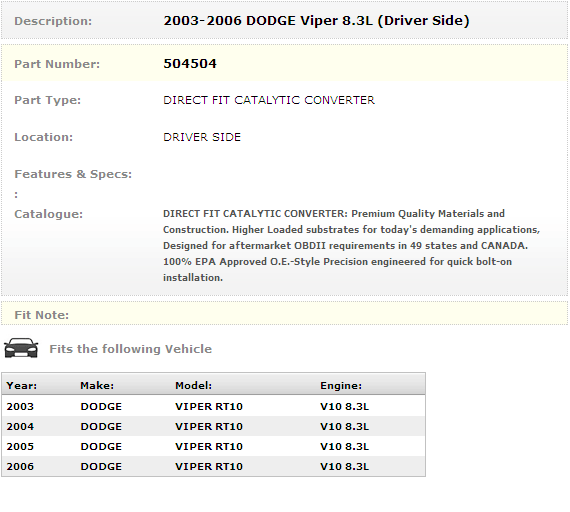The image size is (570, 512).
Task: Click VIPER RT10 in the 2004 row
Action: 209,427
